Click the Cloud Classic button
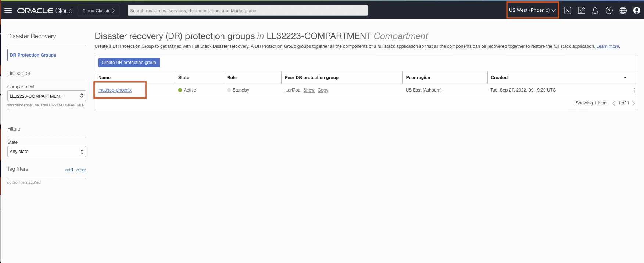This screenshot has height=263, width=644. click(x=99, y=11)
